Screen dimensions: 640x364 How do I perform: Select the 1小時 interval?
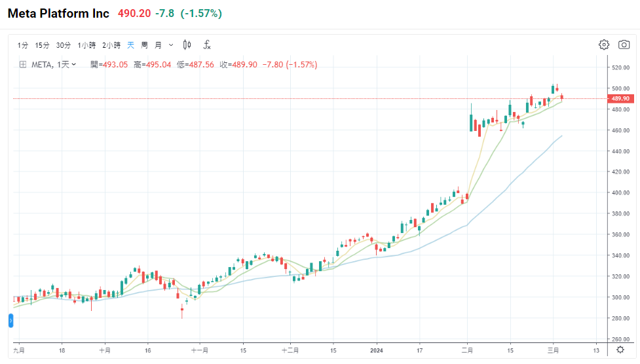click(86, 45)
